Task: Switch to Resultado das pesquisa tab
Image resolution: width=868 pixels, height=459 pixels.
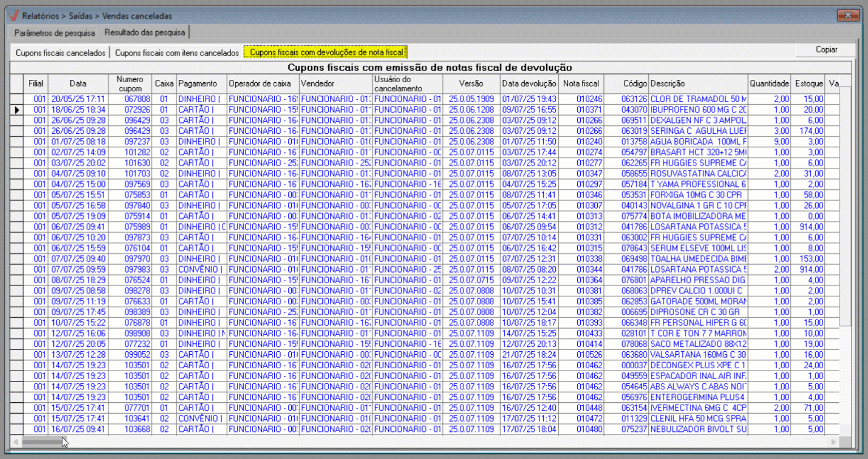Action: 144,32
